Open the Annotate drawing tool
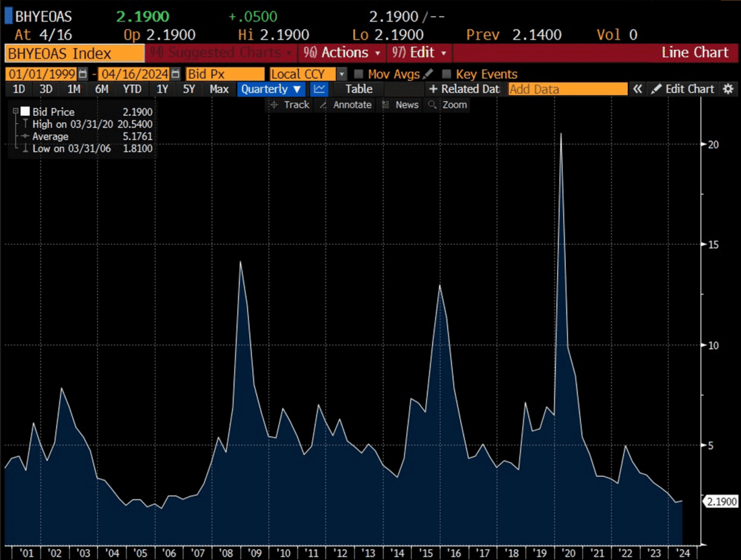Image resolution: width=741 pixels, height=560 pixels. pyautogui.click(x=345, y=105)
